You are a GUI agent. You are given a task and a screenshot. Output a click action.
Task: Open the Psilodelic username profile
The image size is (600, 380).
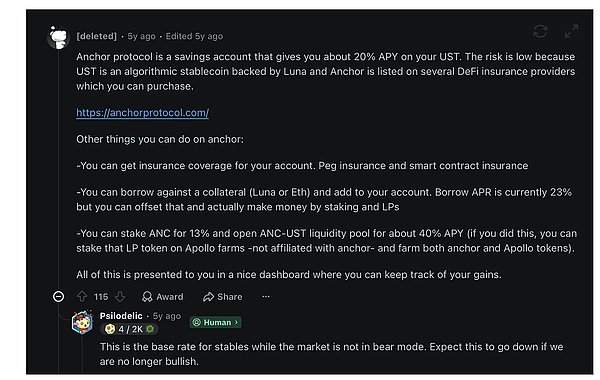(121, 316)
